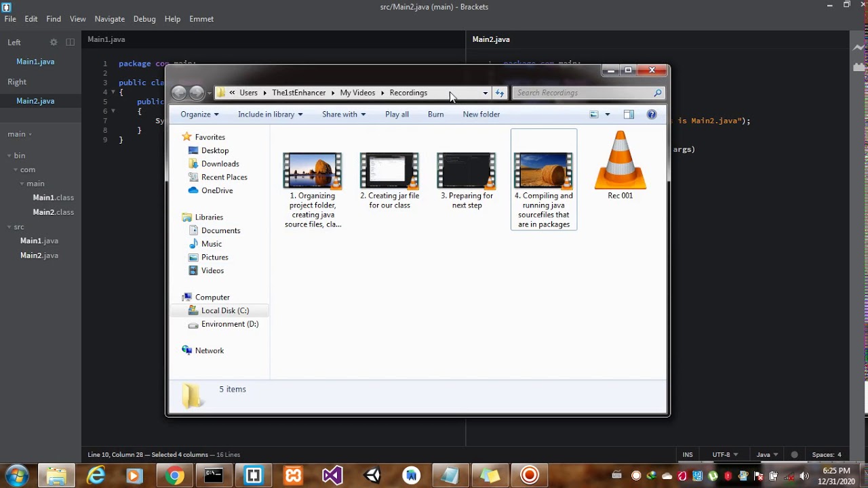Open Brackets Live Preview lightning icon
The height and width of the screenshot is (488, 868).
[x=859, y=48]
